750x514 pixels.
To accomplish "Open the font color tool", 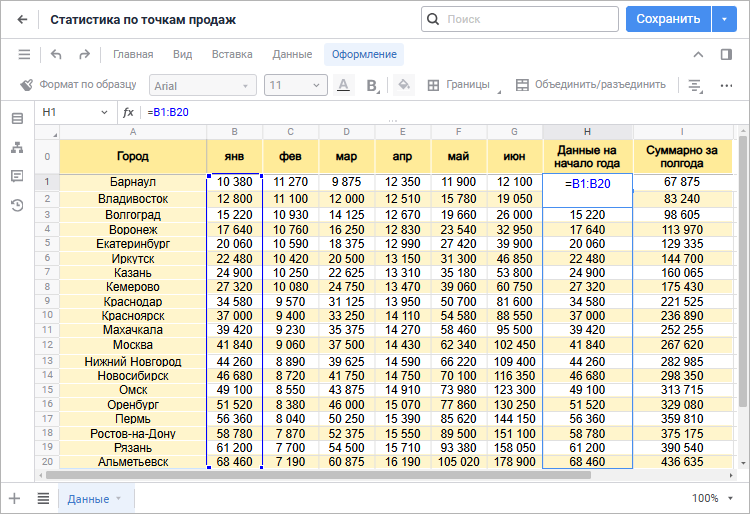I will click(x=343, y=85).
